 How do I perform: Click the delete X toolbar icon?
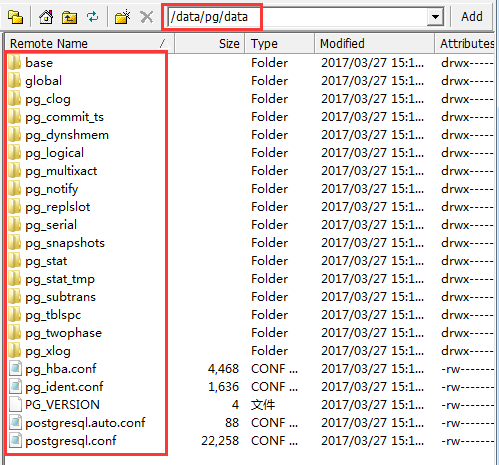point(147,17)
